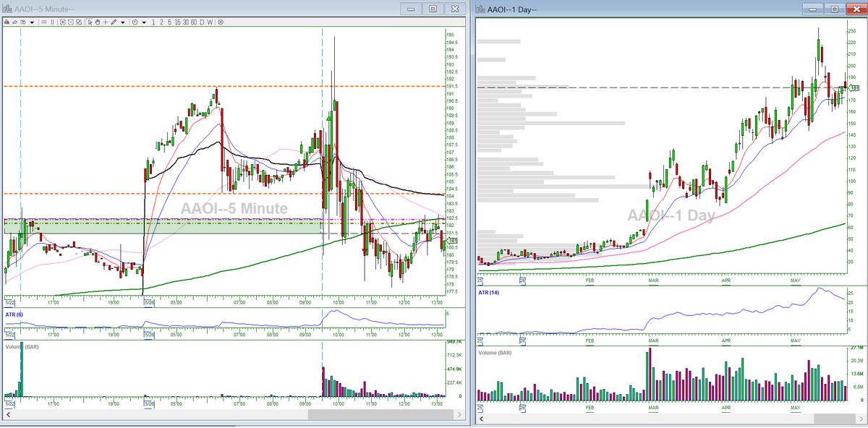The image size is (868, 428).
Task: Select the hand pan tool
Action: point(98,22)
